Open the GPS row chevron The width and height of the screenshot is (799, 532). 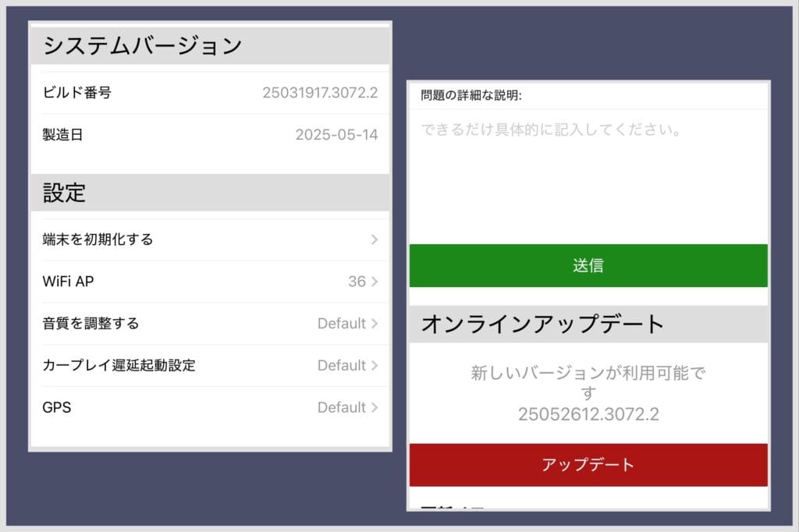(x=375, y=408)
